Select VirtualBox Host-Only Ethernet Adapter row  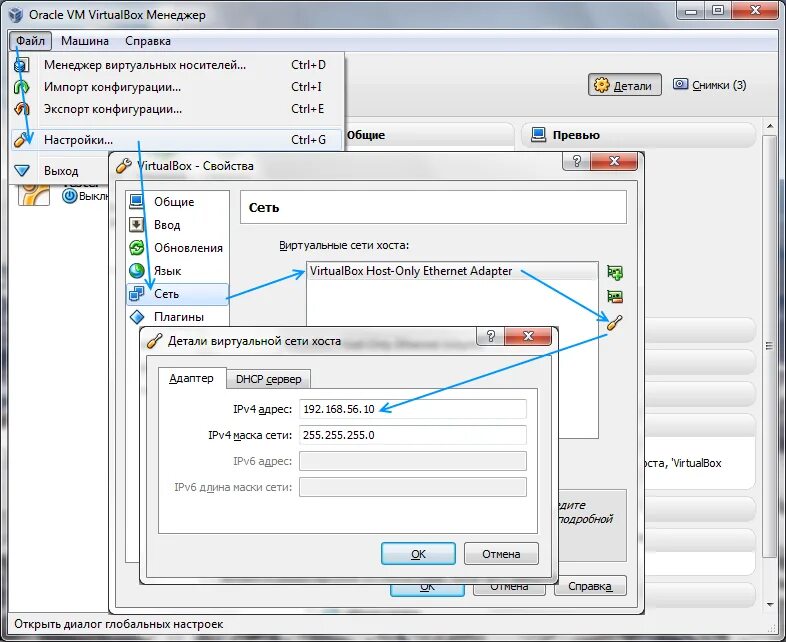click(452, 271)
